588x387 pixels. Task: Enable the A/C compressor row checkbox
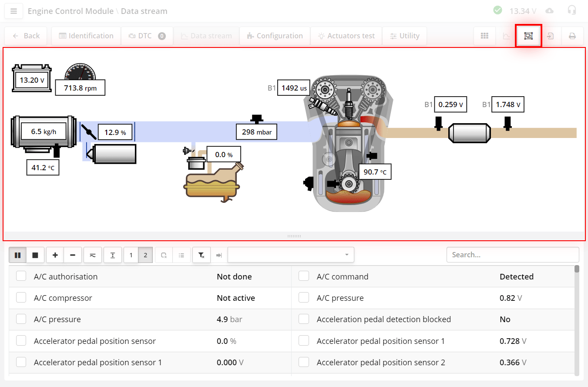coord(21,297)
